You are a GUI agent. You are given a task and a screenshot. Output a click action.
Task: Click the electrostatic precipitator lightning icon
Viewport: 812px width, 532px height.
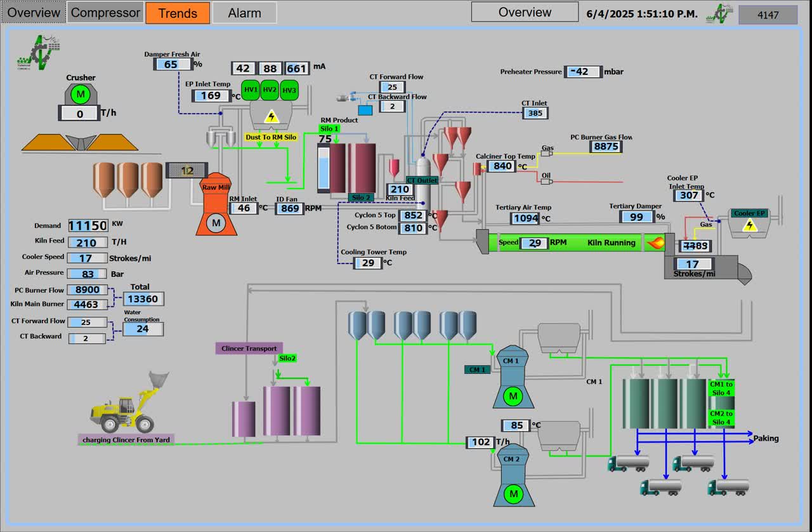click(x=272, y=116)
